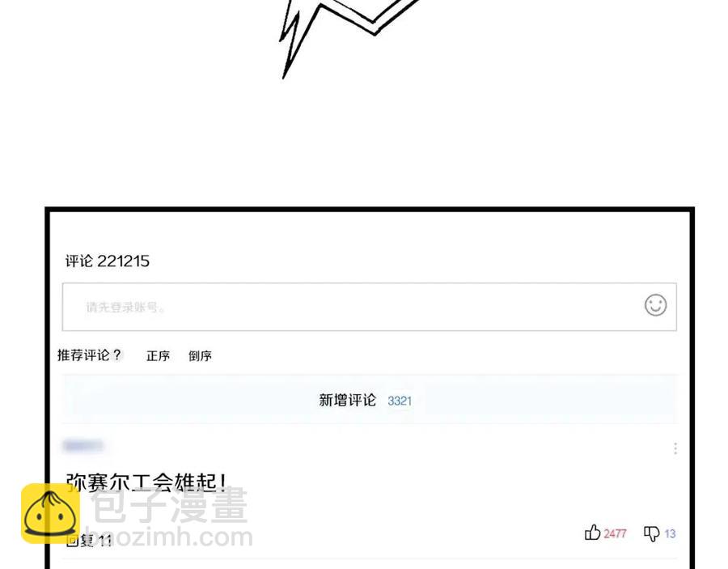728x569 pixels.
Task: Click the comment text 弥赛尔工会雄起!
Action: click(x=146, y=482)
